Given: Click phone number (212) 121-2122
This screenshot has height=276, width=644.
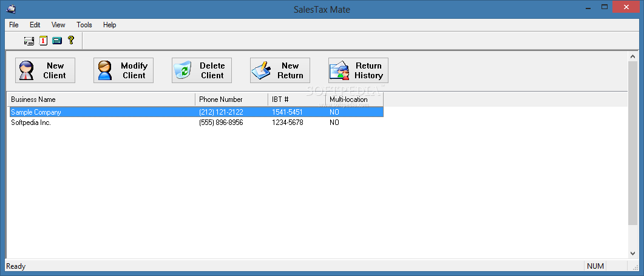Looking at the screenshot, I should coord(221,112).
